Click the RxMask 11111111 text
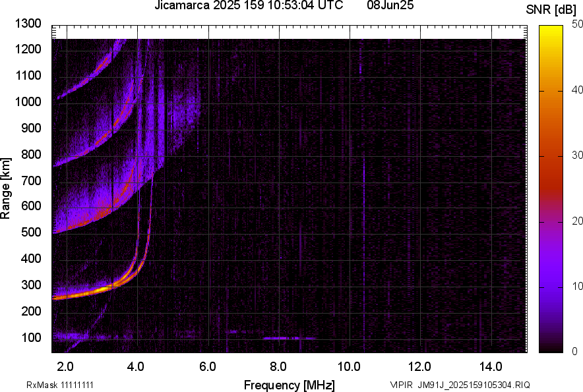This screenshot has width=583, height=392. (60, 385)
